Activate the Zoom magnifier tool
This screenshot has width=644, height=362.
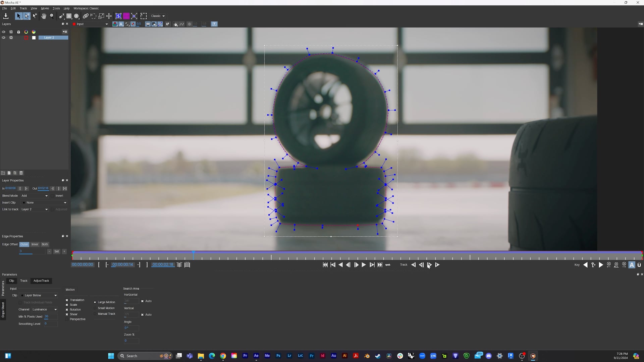click(x=52, y=16)
